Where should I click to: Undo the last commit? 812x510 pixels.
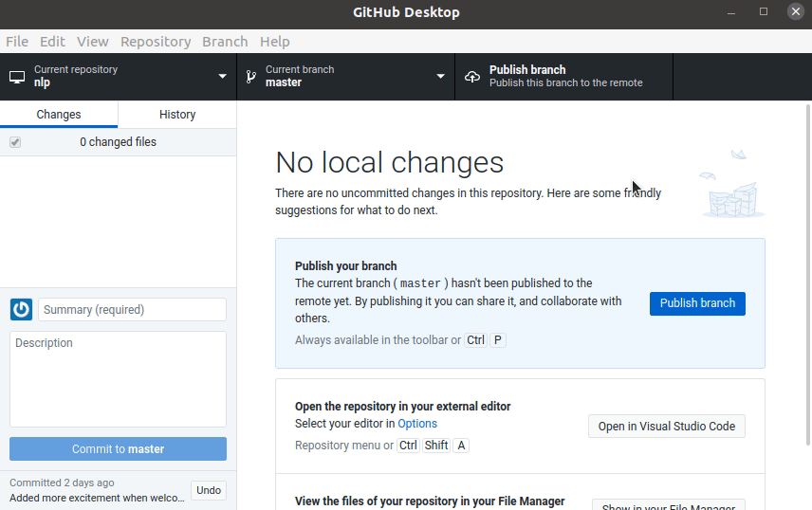209,490
